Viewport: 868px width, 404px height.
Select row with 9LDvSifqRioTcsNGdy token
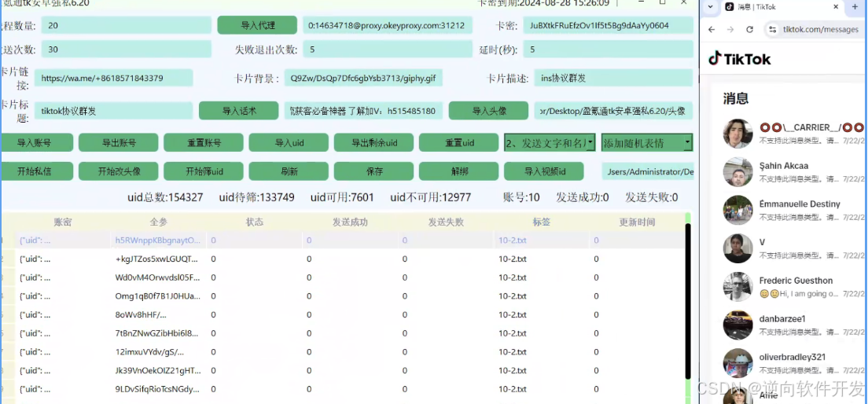(x=344, y=389)
